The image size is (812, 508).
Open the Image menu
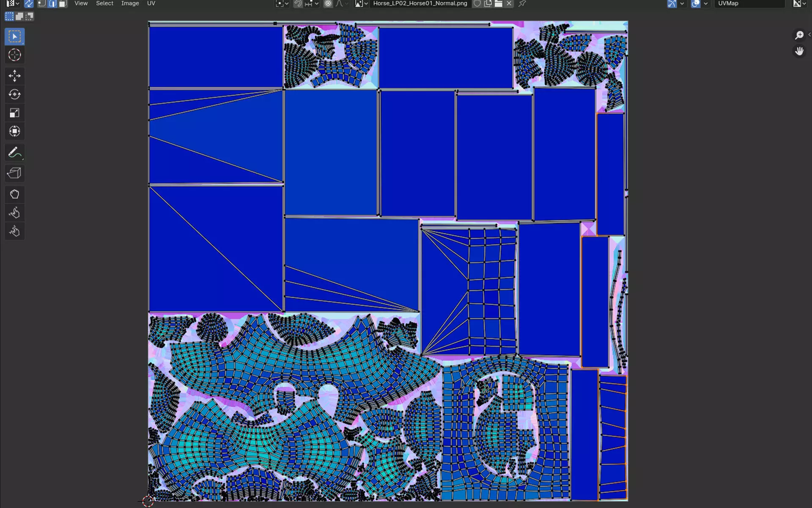pos(130,3)
